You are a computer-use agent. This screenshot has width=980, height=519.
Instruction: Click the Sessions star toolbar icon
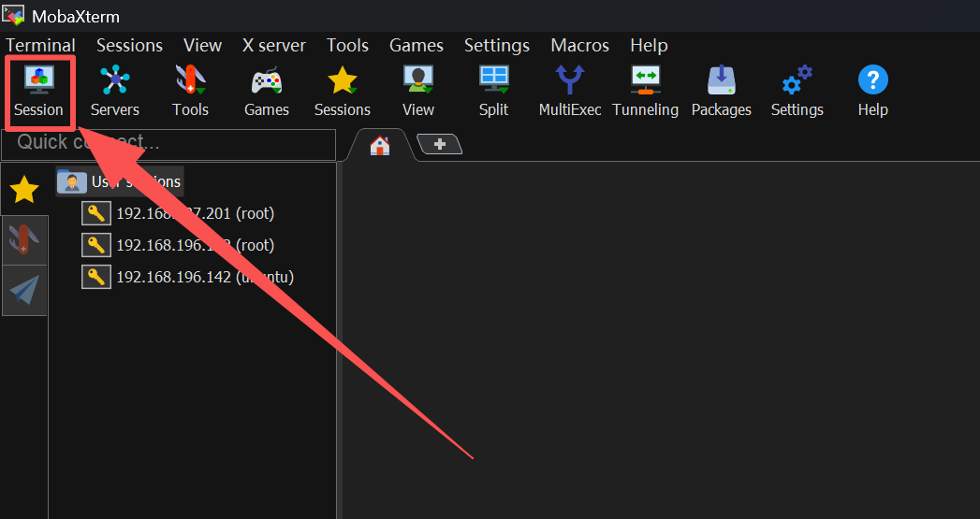(x=343, y=92)
